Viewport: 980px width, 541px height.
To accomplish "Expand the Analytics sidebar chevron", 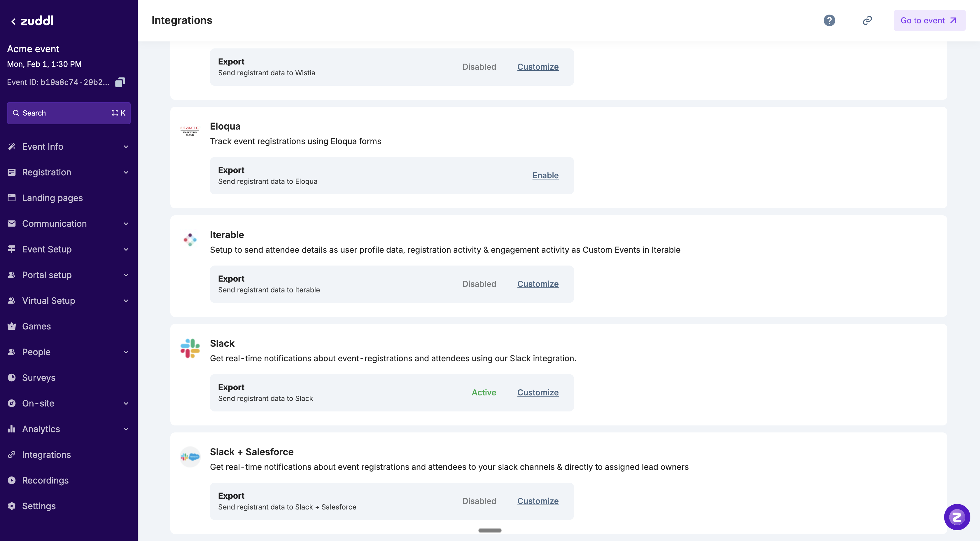I will tap(126, 429).
